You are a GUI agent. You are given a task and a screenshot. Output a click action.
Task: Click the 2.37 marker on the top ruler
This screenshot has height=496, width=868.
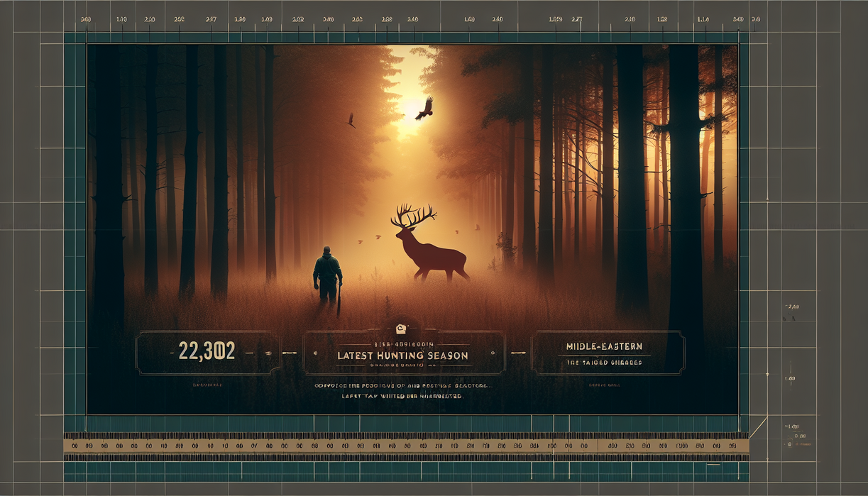click(x=211, y=20)
